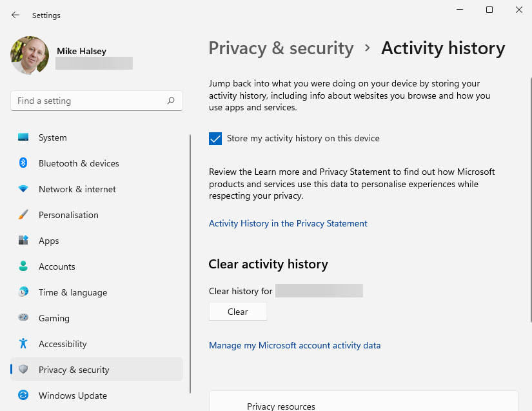This screenshot has width=532, height=411.
Task: Uncheck Store my activity history checkbox
Action: pyautogui.click(x=215, y=139)
